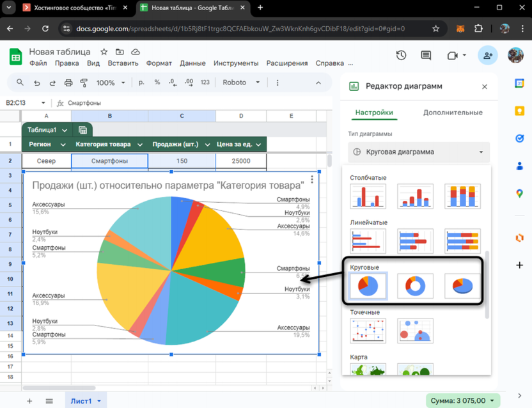Open chart three-dot options menu
Image resolution: width=532 pixels, height=408 pixels.
pos(312,180)
